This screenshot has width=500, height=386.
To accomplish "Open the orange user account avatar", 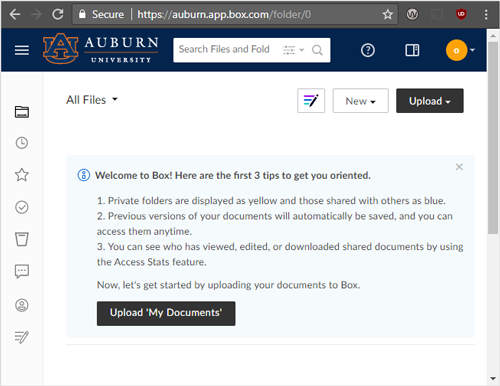I will coord(456,50).
